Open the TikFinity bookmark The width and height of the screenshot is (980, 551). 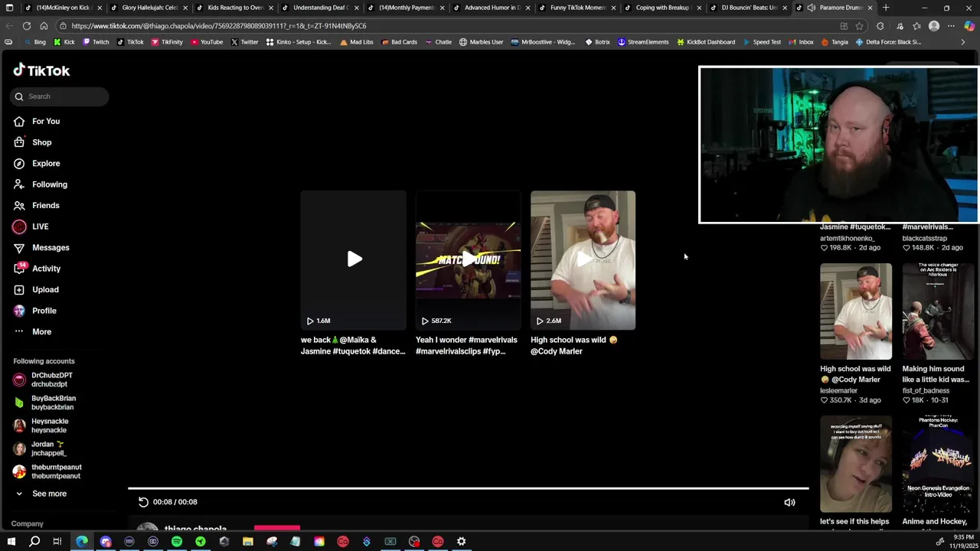167,42
